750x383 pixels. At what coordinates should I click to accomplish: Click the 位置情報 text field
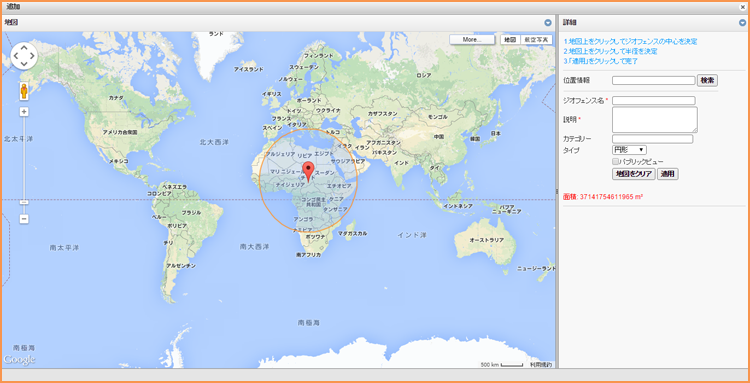653,80
